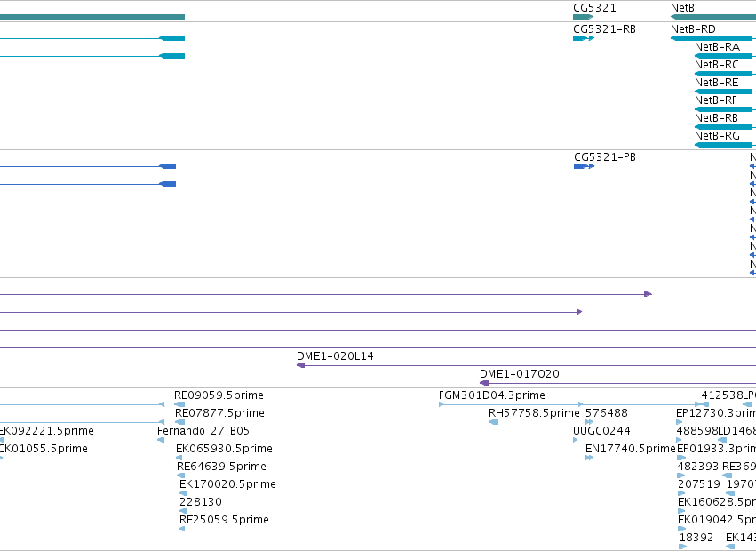This screenshot has width=756, height=551.
Task: Click the DME1-017O20 purple arrowhead
Action: point(484,383)
